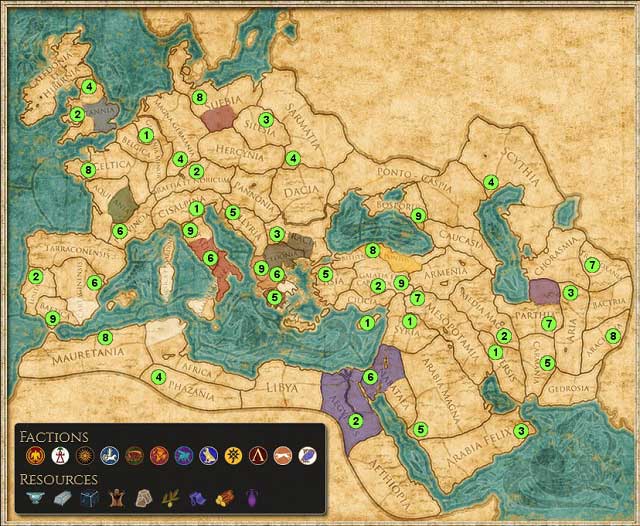The image size is (640, 526).
Task: Select marker 8 in Suebia
Action: point(201,98)
